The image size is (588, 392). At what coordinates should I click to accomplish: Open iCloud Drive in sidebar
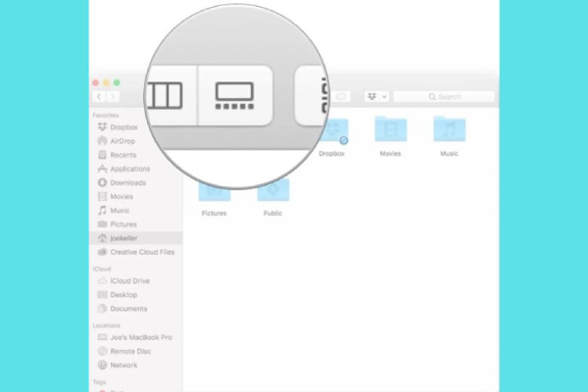[136, 281]
